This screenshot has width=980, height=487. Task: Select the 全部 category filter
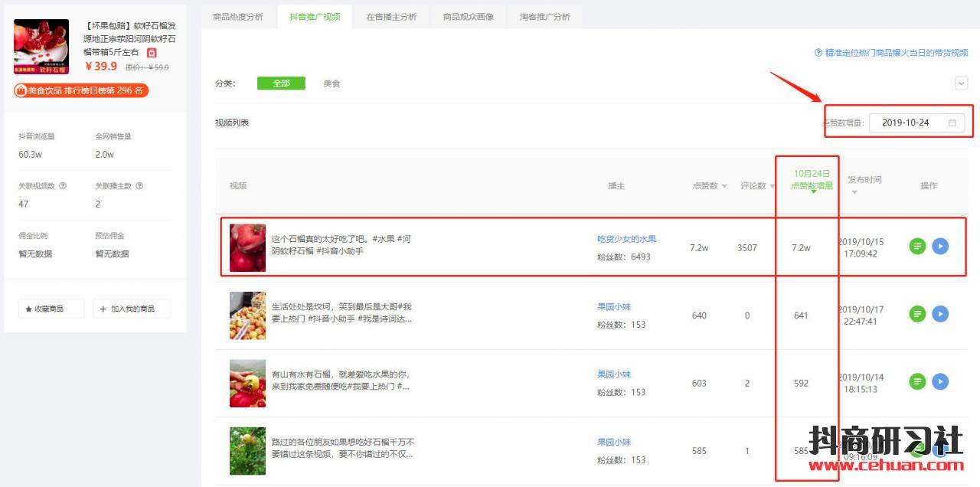click(281, 83)
